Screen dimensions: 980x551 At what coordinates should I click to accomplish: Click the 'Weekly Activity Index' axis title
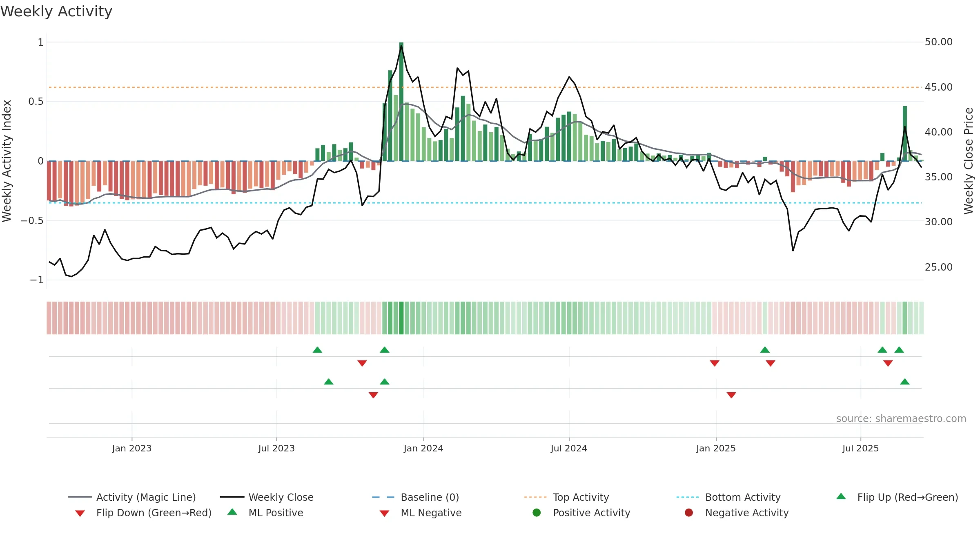click(x=7, y=161)
